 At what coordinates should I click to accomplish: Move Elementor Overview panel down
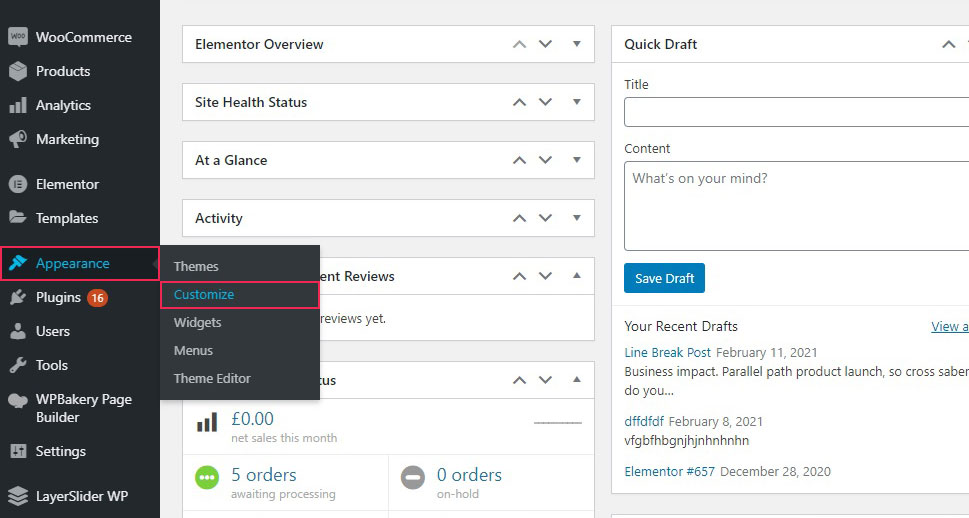click(x=545, y=44)
